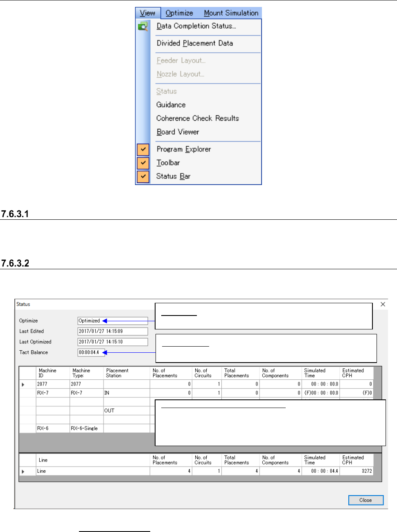Click the OUT placement station cell
The height and width of the screenshot is (532, 397).
[x=126, y=410]
